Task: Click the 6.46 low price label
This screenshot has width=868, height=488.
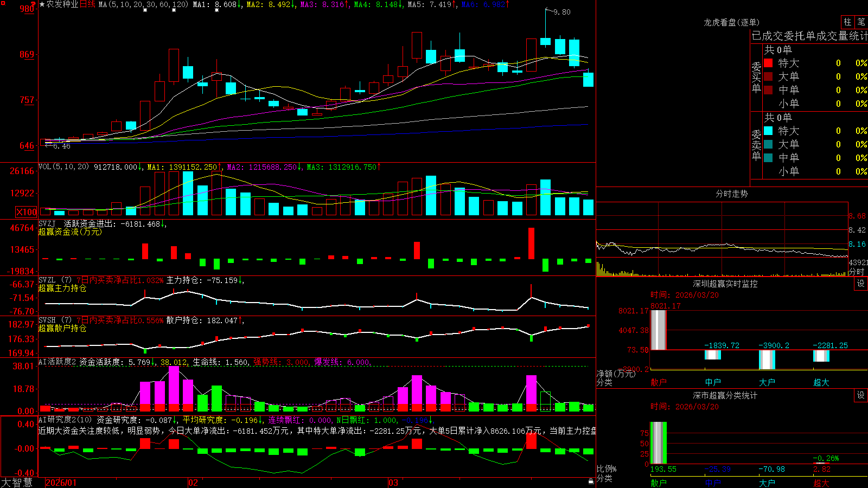Action: (x=62, y=146)
